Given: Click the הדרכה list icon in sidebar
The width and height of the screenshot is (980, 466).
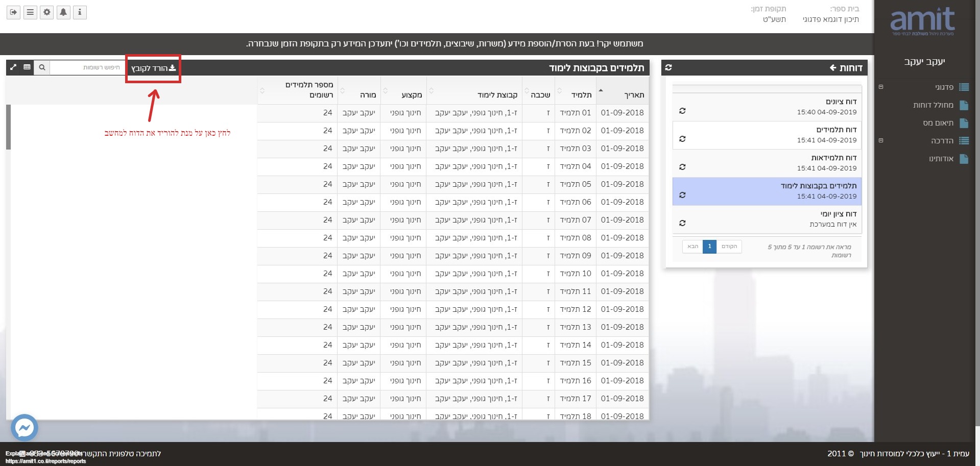Looking at the screenshot, I should click(x=964, y=141).
